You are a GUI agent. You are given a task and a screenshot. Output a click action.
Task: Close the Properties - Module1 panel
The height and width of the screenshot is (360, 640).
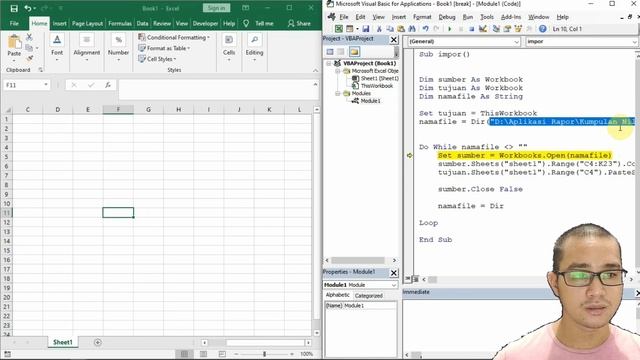393,273
